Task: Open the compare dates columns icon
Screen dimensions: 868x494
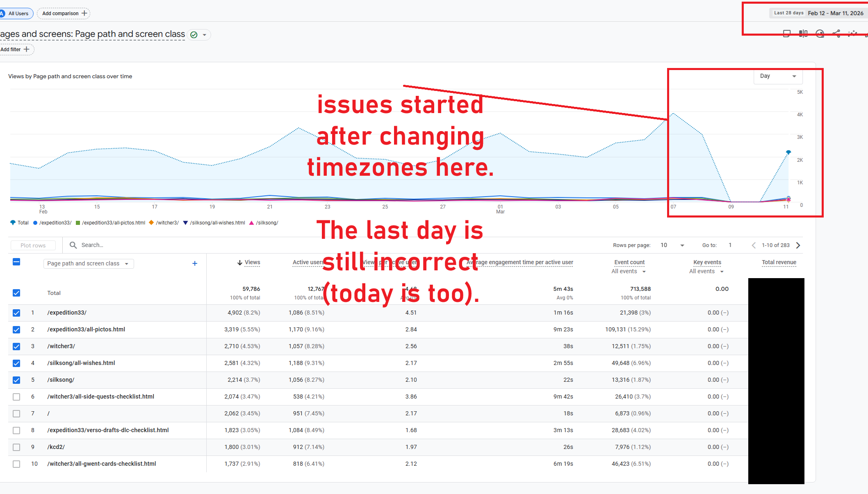Action: tap(803, 34)
